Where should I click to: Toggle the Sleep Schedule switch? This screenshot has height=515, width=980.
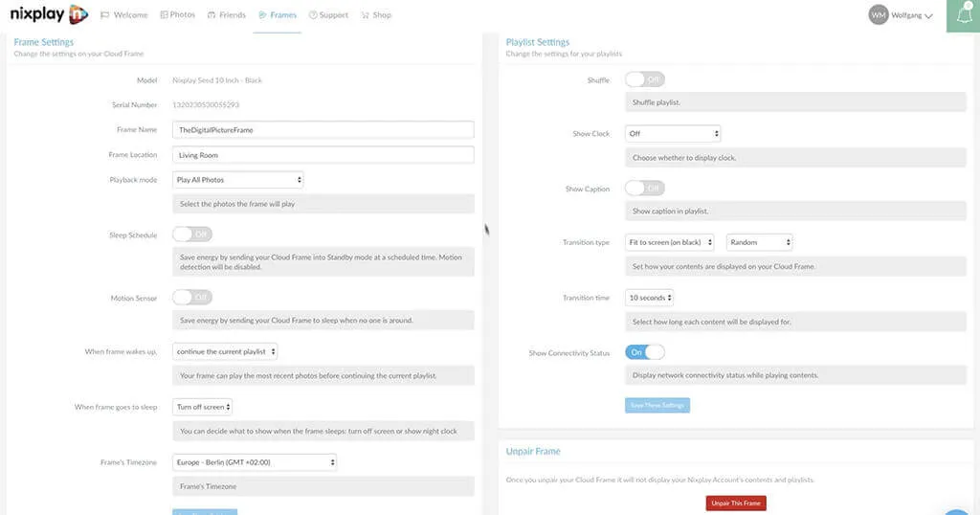pyautogui.click(x=192, y=235)
